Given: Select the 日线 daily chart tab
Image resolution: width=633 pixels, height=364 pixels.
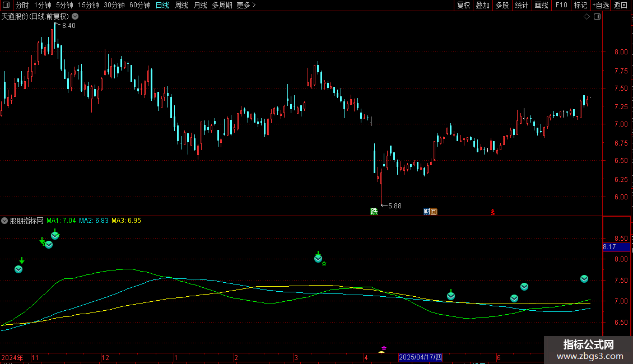Looking at the screenshot, I should tap(162, 5).
